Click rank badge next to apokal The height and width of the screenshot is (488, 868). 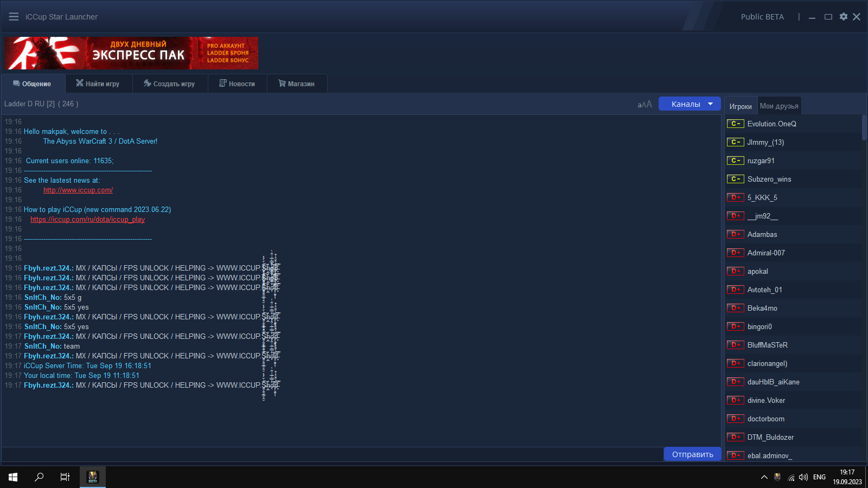pyautogui.click(x=735, y=271)
